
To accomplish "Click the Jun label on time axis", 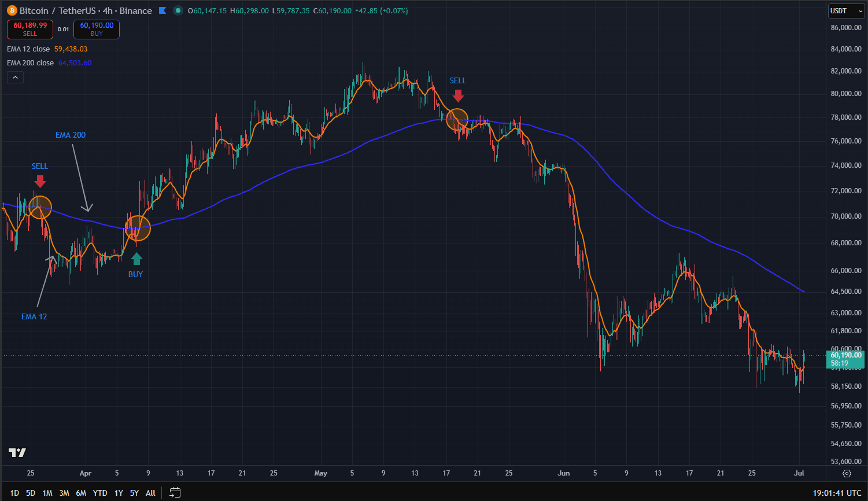I will click(x=564, y=473).
